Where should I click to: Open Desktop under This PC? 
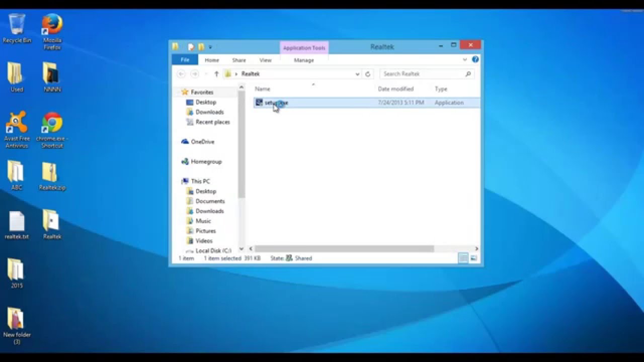tap(206, 192)
